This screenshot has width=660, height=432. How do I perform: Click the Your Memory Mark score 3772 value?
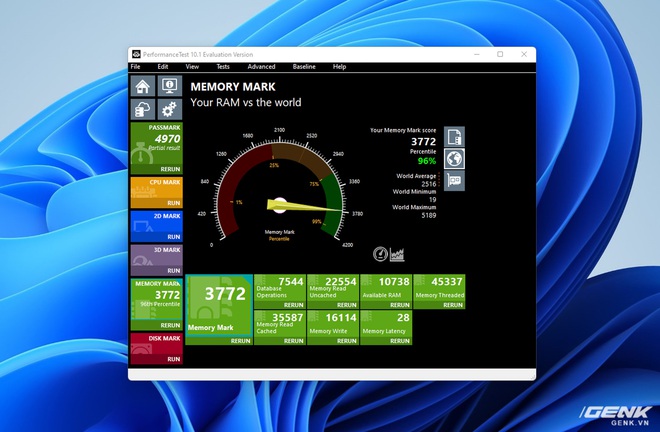pyautogui.click(x=423, y=141)
